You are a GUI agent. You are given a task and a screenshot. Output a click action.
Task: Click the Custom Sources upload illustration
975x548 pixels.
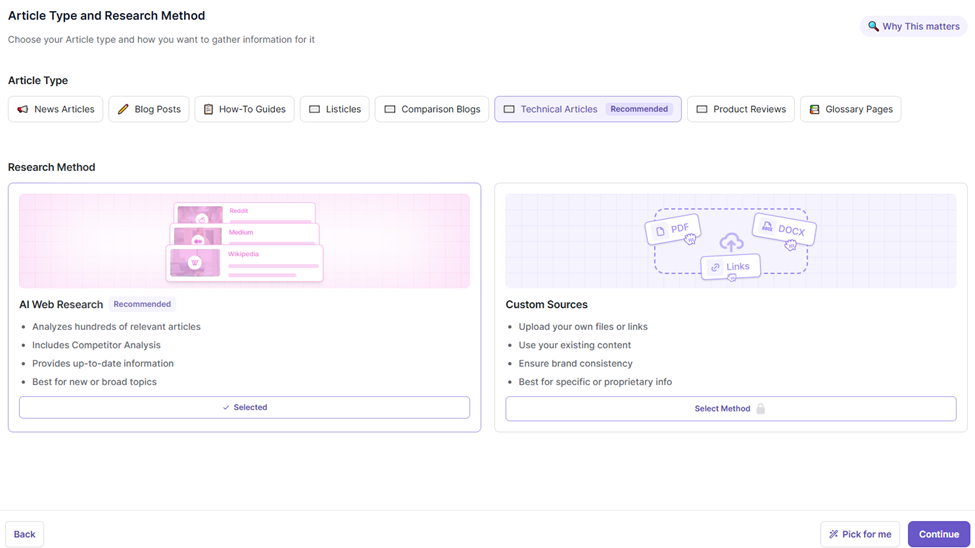[x=731, y=241]
